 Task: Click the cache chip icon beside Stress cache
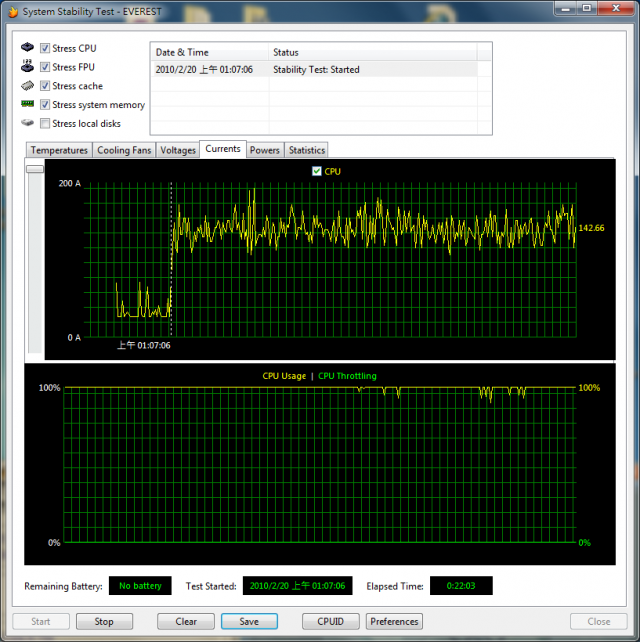[27, 85]
